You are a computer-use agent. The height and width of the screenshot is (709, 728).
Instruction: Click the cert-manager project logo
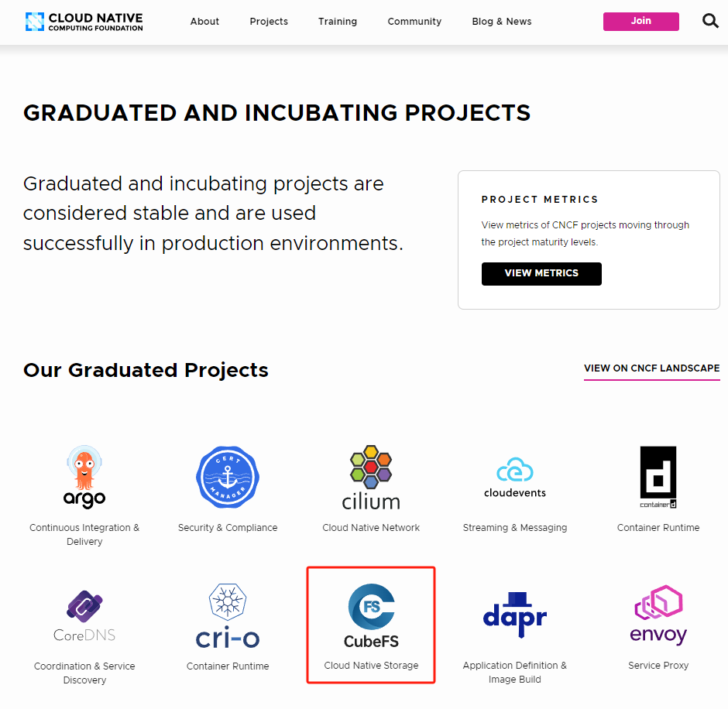228,478
